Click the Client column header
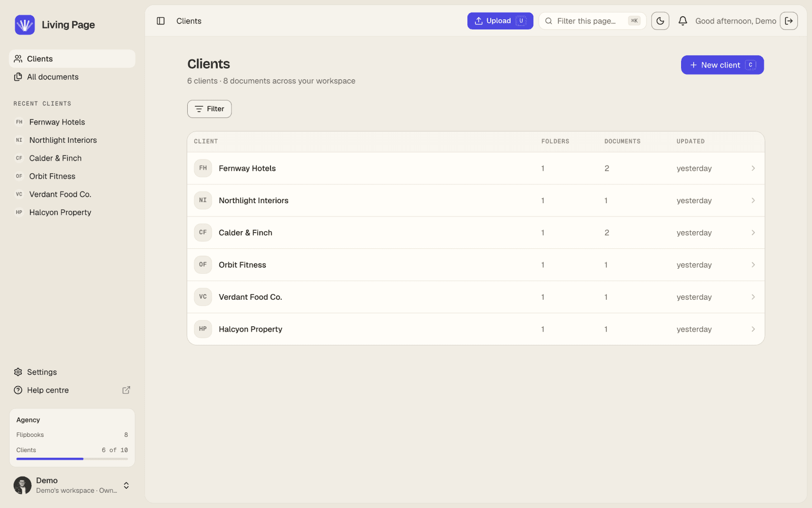Screen dimensions: 812x508 (x=206, y=141)
